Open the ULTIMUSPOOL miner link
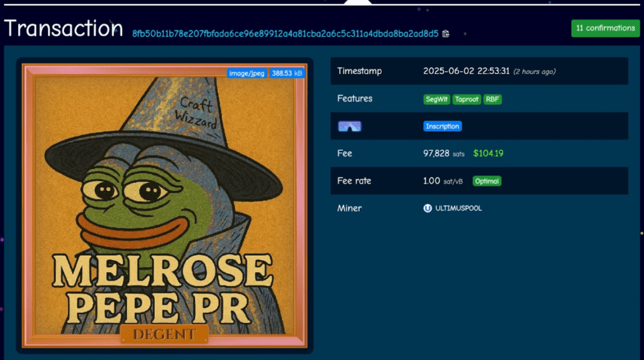 (x=458, y=208)
